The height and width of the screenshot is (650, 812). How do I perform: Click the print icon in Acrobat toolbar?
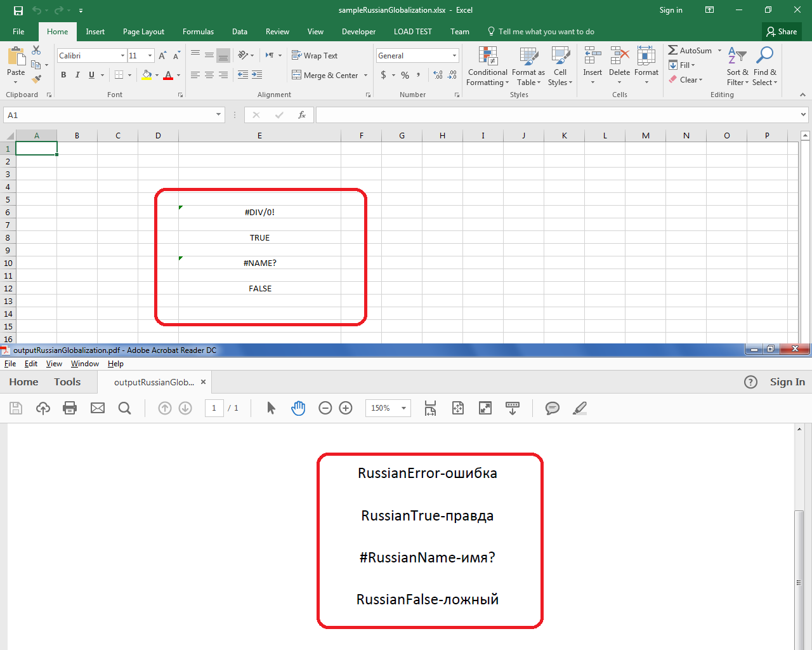tap(70, 408)
